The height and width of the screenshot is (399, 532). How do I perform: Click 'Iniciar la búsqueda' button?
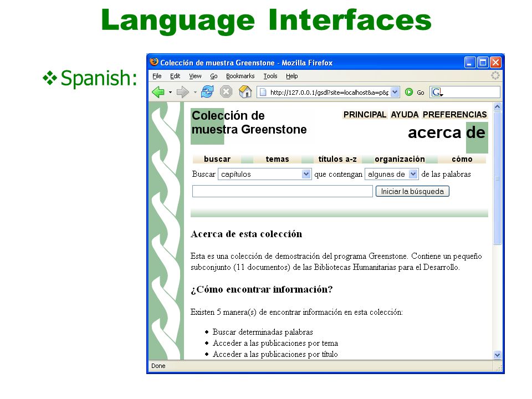tap(412, 191)
